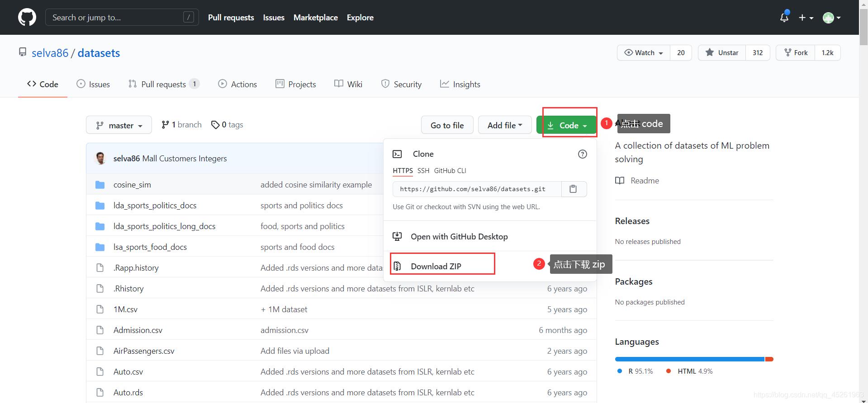Click the Actions play icon
The image size is (868, 403).
tap(223, 84)
